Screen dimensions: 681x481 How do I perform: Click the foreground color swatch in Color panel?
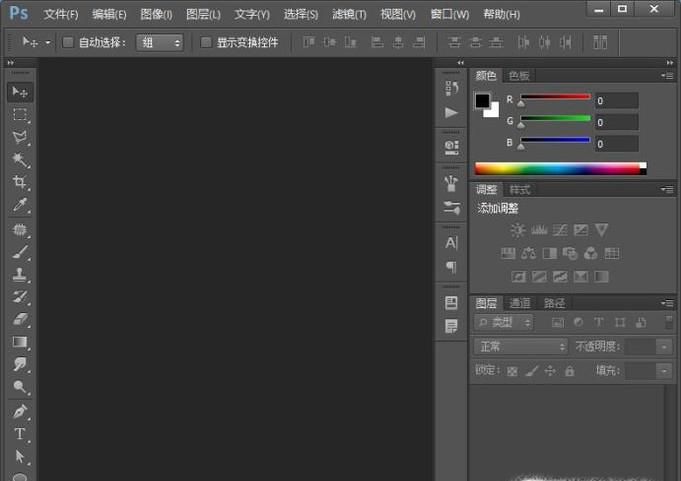482,101
